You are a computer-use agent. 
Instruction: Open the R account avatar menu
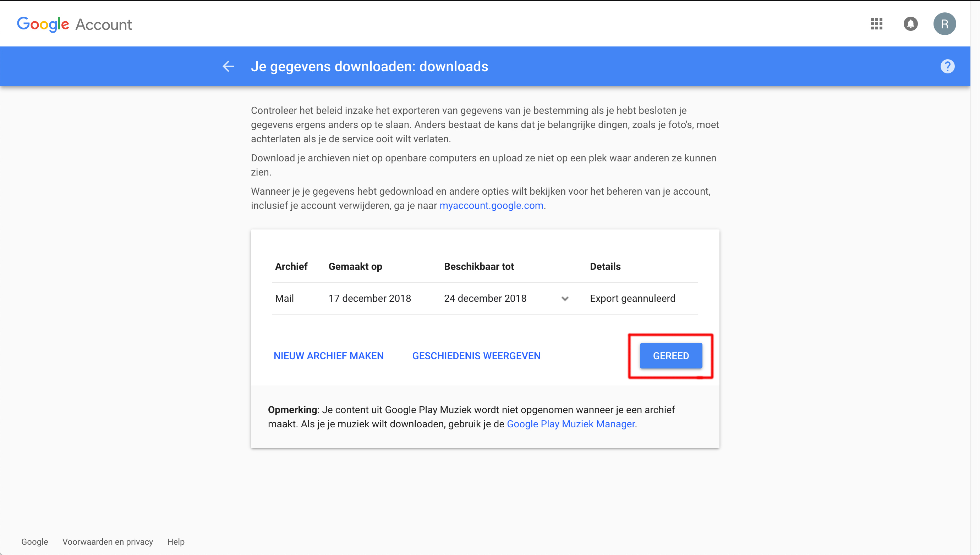point(944,24)
